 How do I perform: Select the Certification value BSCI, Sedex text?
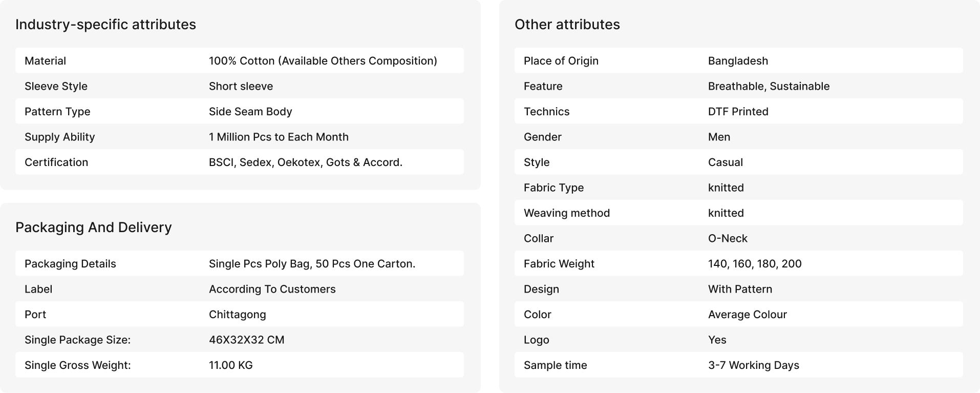[x=306, y=162]
